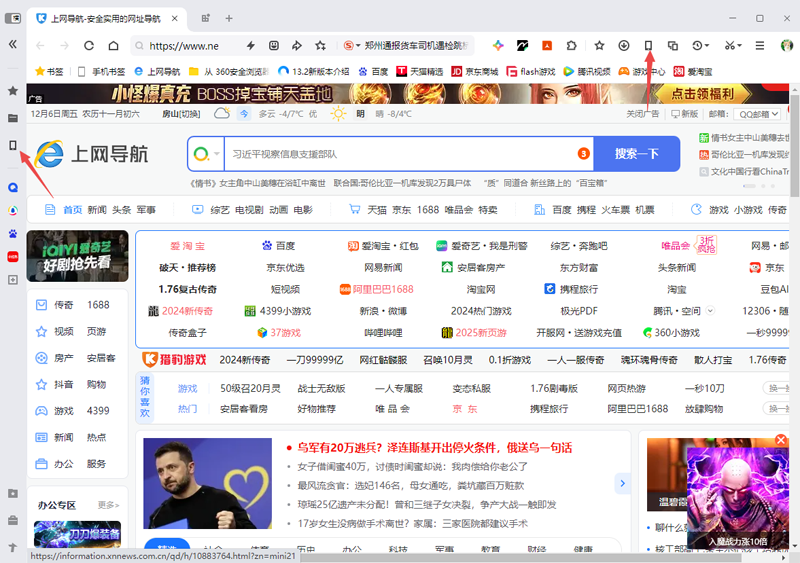800x563 pixels.
Task: Collapse the left sidebar with double-chevron icon
Action: 13,44
